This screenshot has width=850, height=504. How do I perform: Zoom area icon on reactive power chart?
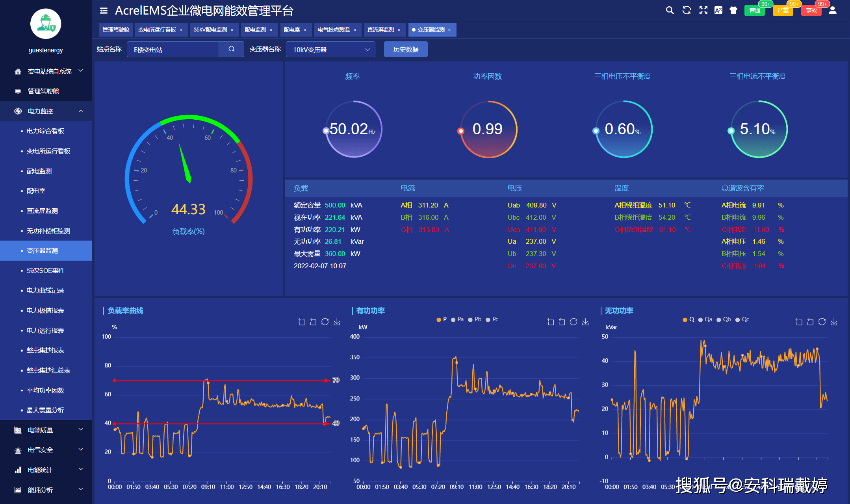point(799,322)
